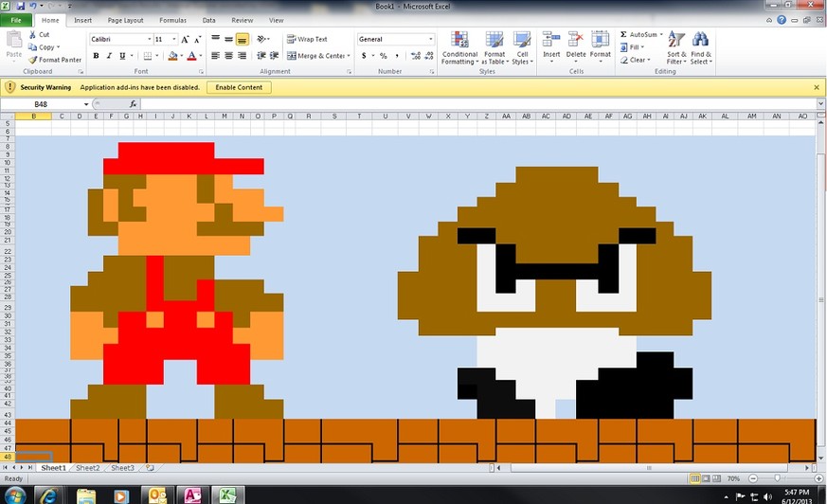
Task: Switch to the Formulas tab
Action: [173, 21]
